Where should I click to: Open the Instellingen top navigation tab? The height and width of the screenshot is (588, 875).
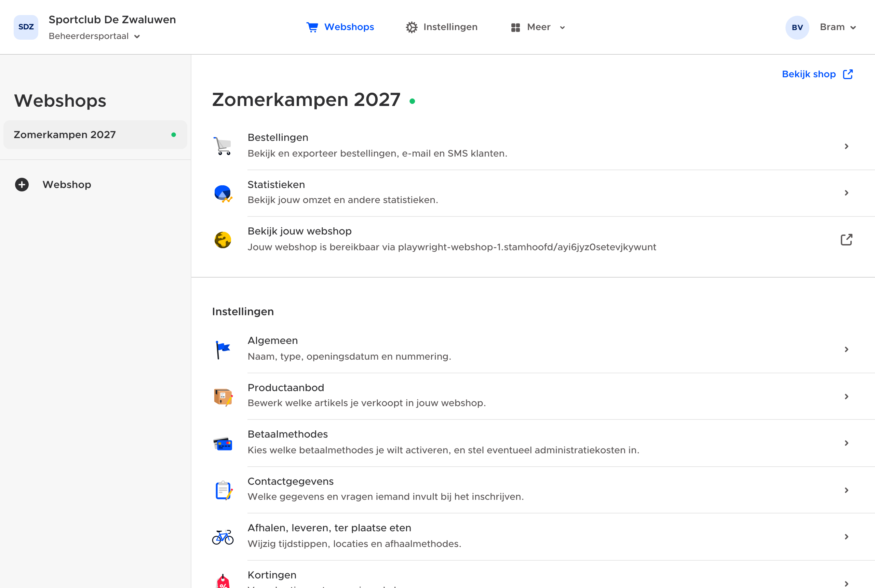tap(441, 27)
